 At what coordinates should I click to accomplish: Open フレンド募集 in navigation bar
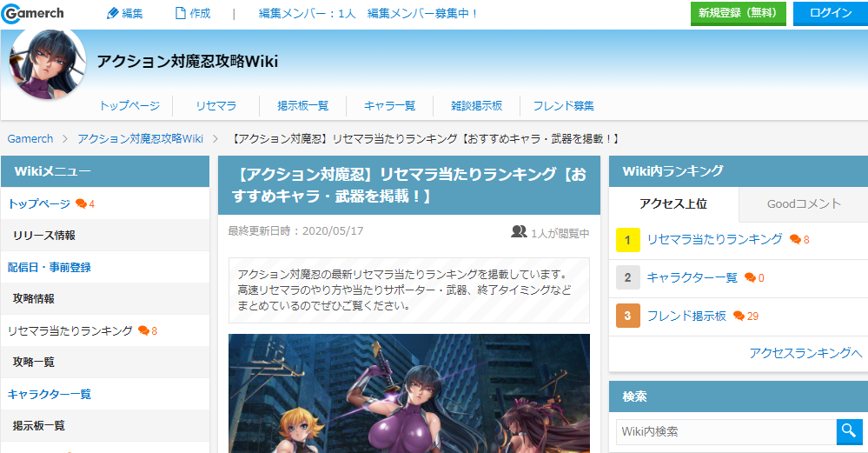point(564,106)
